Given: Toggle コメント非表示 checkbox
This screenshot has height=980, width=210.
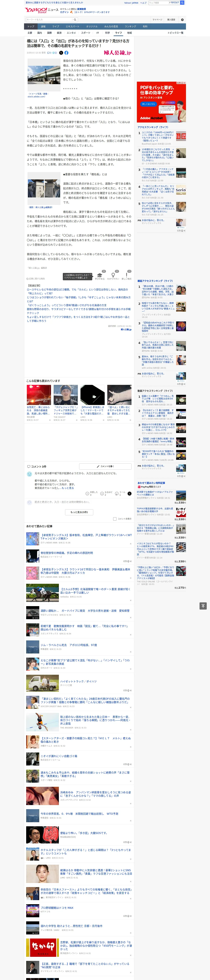Looking at the screenshot, I should click(115, 519).
